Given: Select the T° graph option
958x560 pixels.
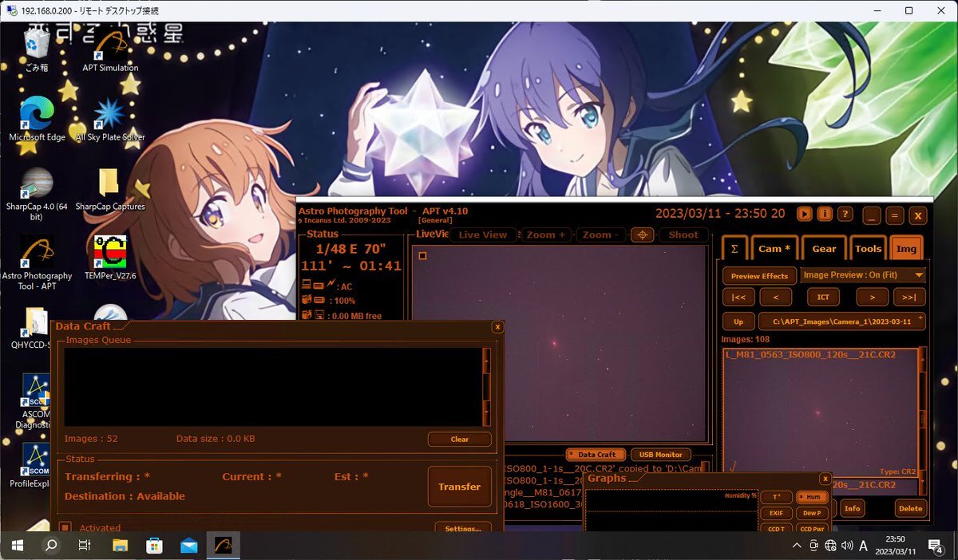Looking at the screenshot, I should tap(776, 497).
